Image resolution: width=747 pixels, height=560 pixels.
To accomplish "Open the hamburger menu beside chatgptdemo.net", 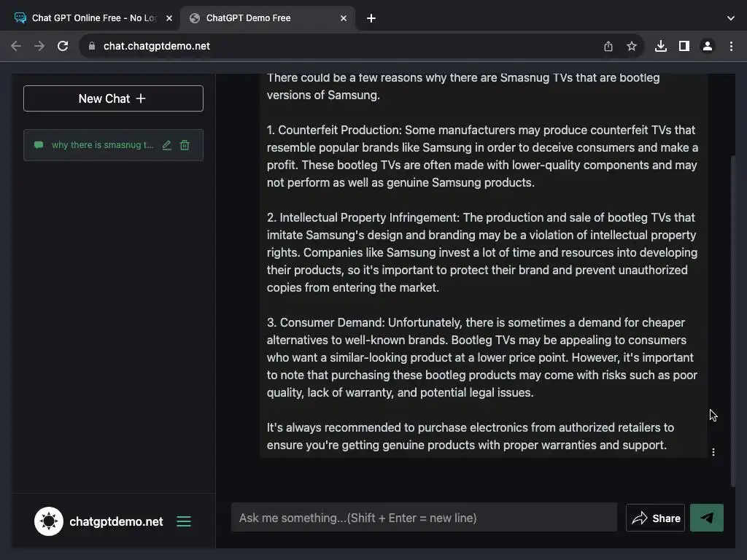I will [184, 521].
